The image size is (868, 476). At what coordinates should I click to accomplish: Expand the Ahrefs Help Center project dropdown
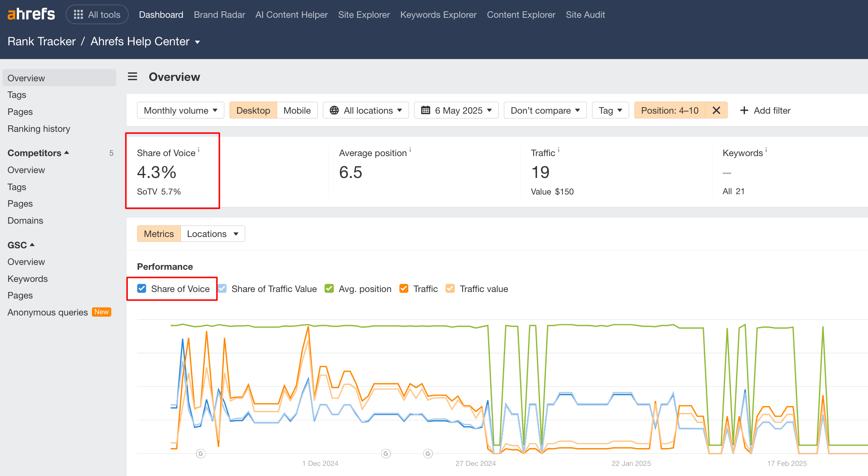pos(145,41)
